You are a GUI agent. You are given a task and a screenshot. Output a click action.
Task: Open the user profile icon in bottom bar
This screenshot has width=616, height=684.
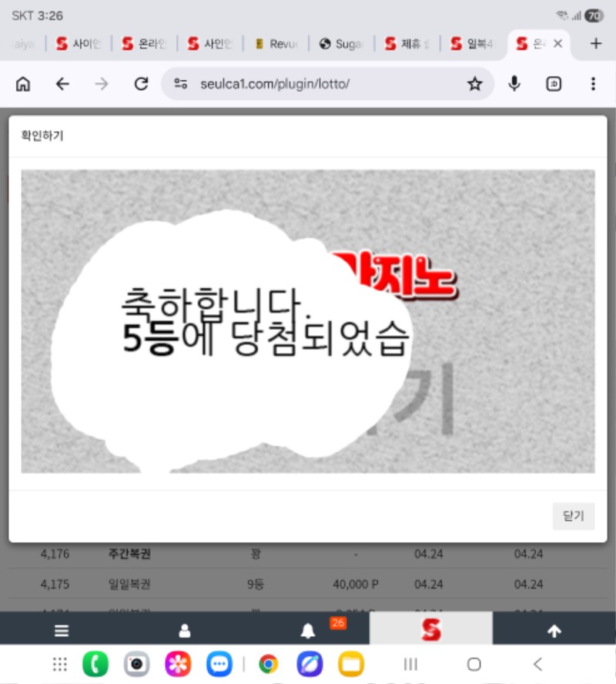[185, 631]
